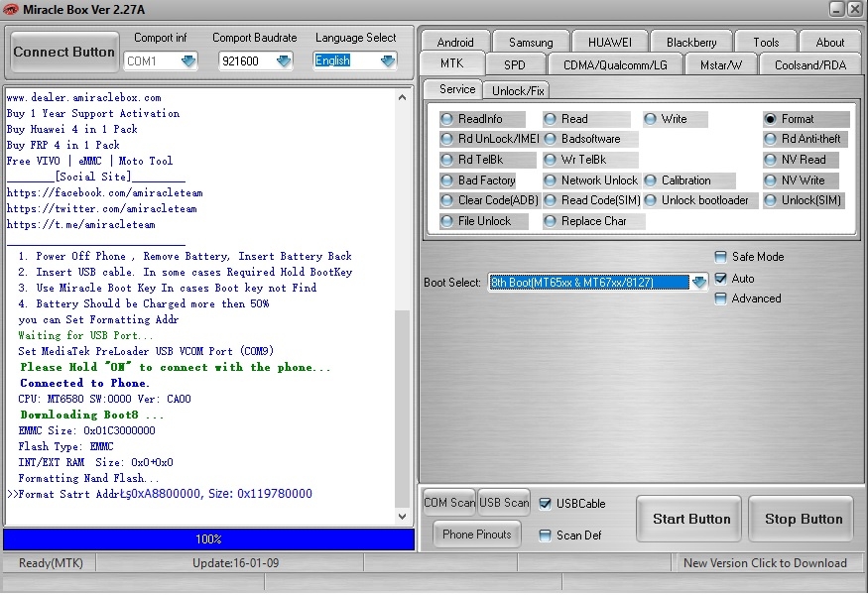Enable the Scan Def checkbox
The height and width of the screenshot is (596, 868).
click(x=546, y=536)
